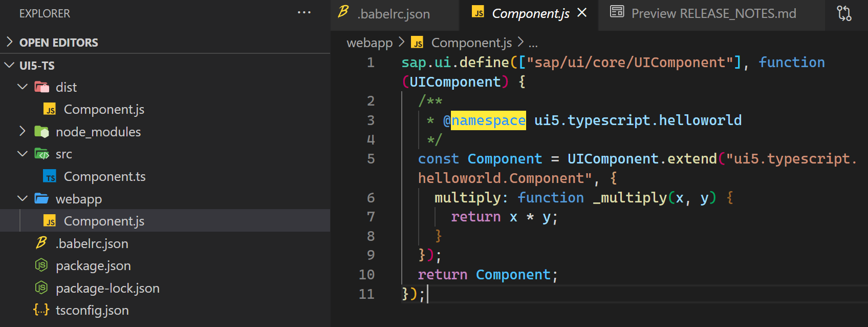
Task: Collapse the dist folder
Action: (22, 87)
